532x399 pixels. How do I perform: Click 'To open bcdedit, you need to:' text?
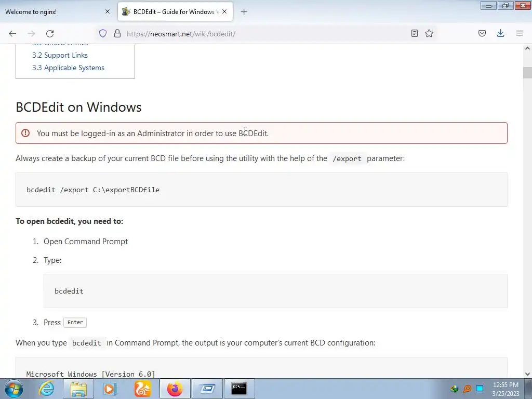point(69,221)
